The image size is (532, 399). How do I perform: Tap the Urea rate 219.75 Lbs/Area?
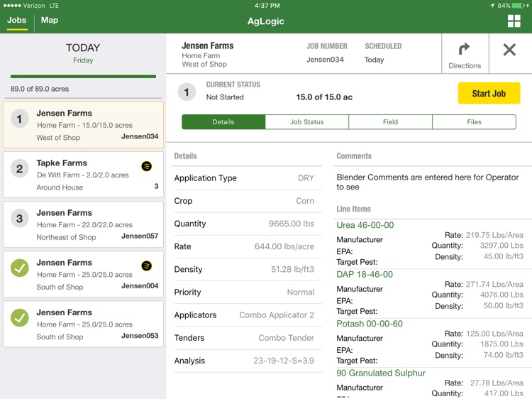point(494,235)
